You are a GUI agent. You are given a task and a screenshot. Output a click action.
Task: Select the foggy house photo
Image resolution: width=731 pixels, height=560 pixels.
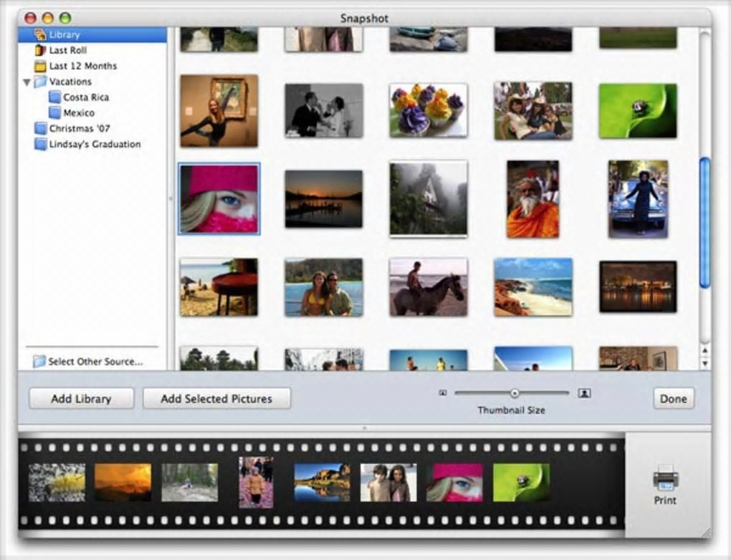tap(429, 199)
